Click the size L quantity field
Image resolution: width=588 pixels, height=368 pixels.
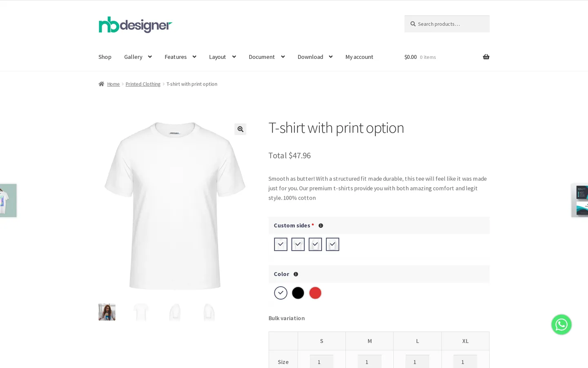417,361
